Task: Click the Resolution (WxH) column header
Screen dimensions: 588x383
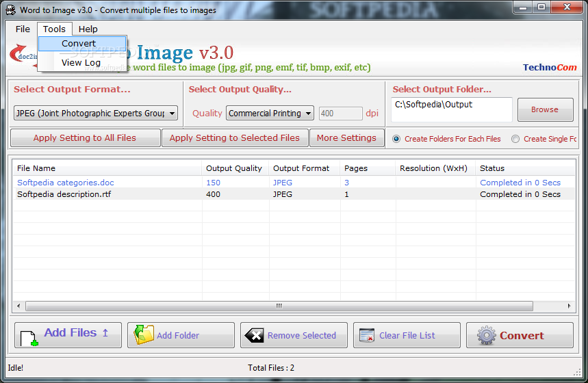Action: click(x=435, y=168)
